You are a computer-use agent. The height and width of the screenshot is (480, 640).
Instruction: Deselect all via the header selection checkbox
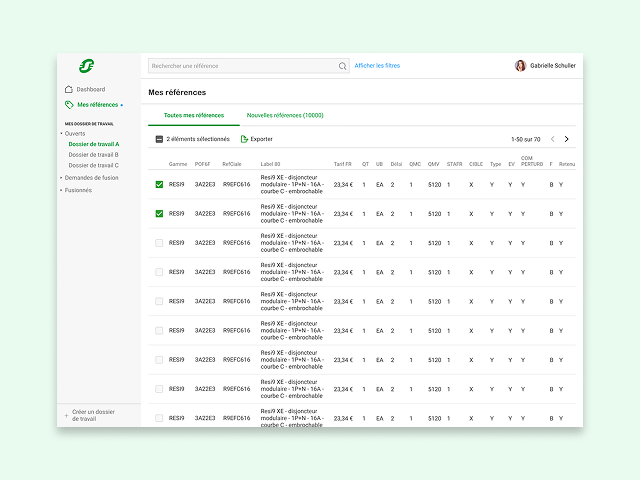(159, 139)
